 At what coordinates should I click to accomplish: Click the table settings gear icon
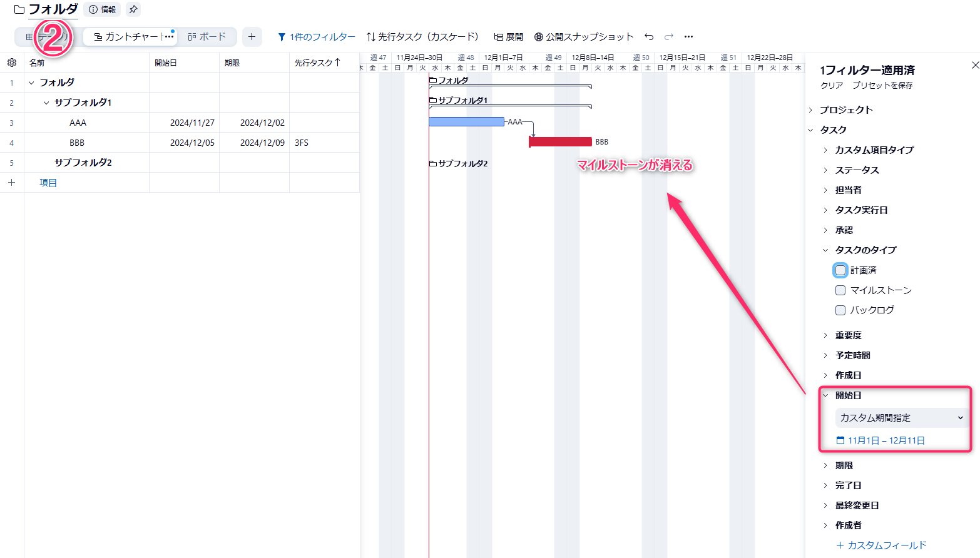click(12, 63)
